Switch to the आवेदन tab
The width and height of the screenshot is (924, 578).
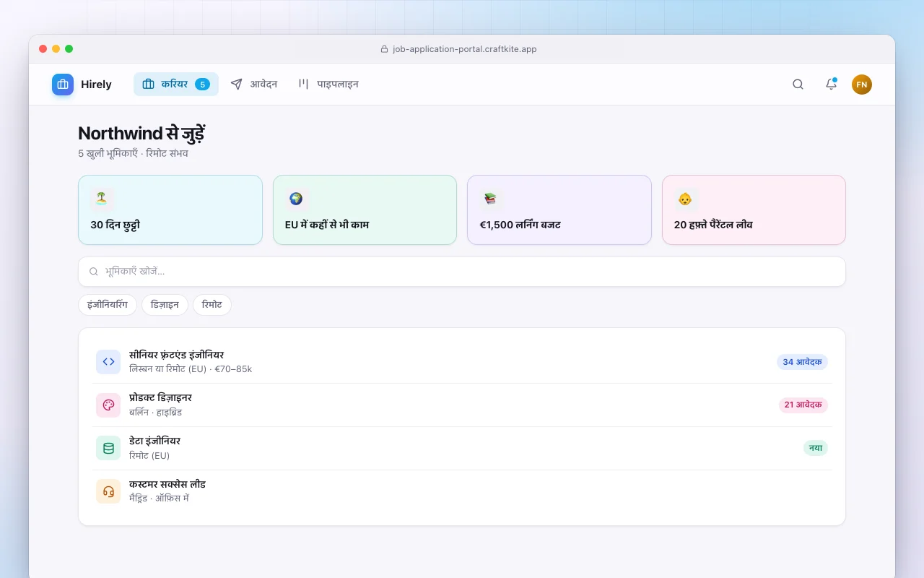[x=254, y=85]
